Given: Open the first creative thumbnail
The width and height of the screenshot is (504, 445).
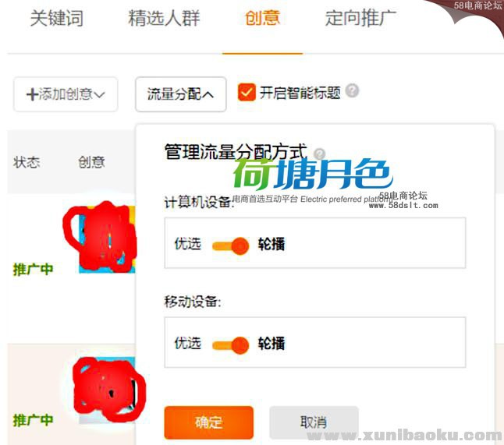Looking at the screenshot, I should point(107,239).
